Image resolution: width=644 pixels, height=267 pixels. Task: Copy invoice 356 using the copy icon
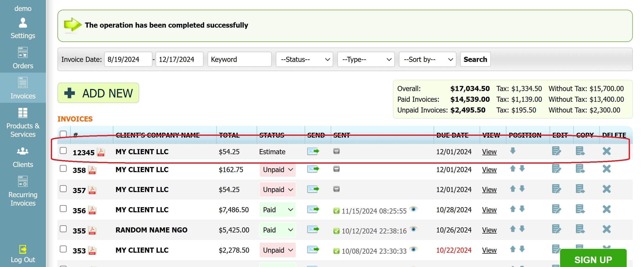(x=580, y=209)
